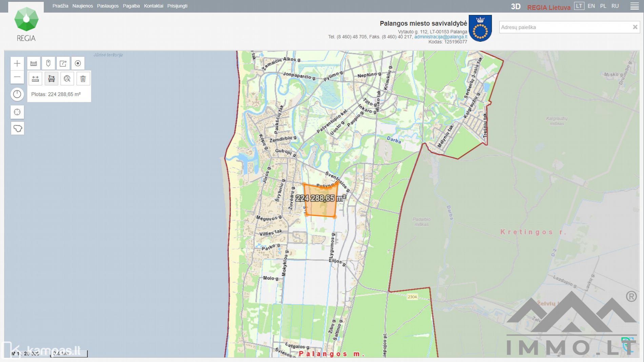Expand the hamburger menu
Viewport: 644px width, 362px height.
tap(635, 6)
